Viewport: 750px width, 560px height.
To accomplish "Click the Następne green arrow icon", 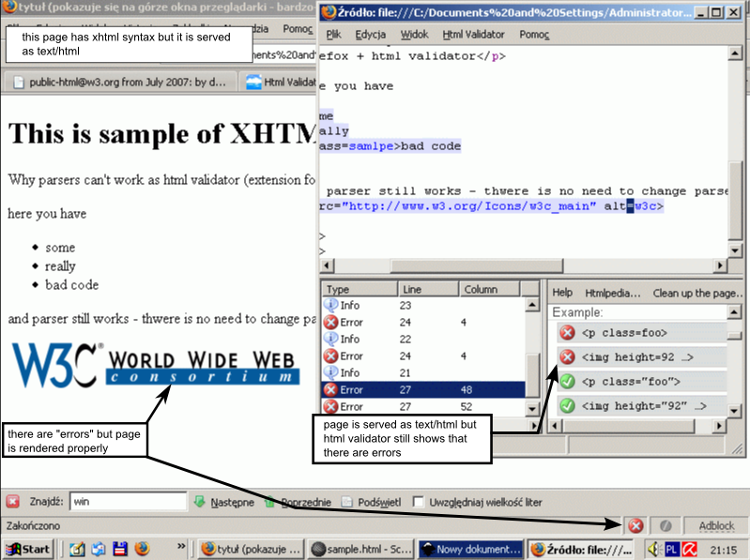I will (199, 502).
